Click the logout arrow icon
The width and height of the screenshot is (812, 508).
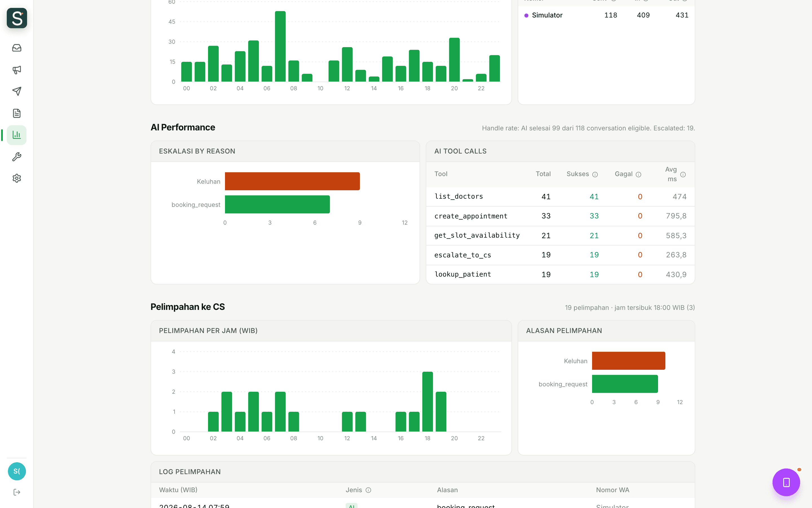pyautogui.click(x=17, y=492)
